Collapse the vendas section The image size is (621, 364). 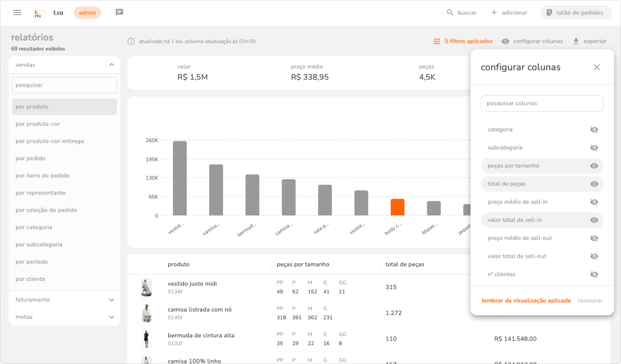pos(111,65)
